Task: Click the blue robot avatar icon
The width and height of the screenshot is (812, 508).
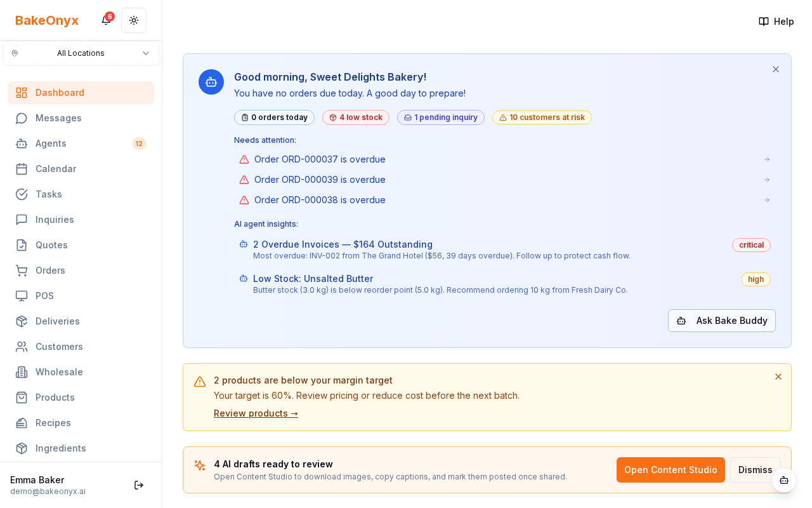Action: [211, 82]
